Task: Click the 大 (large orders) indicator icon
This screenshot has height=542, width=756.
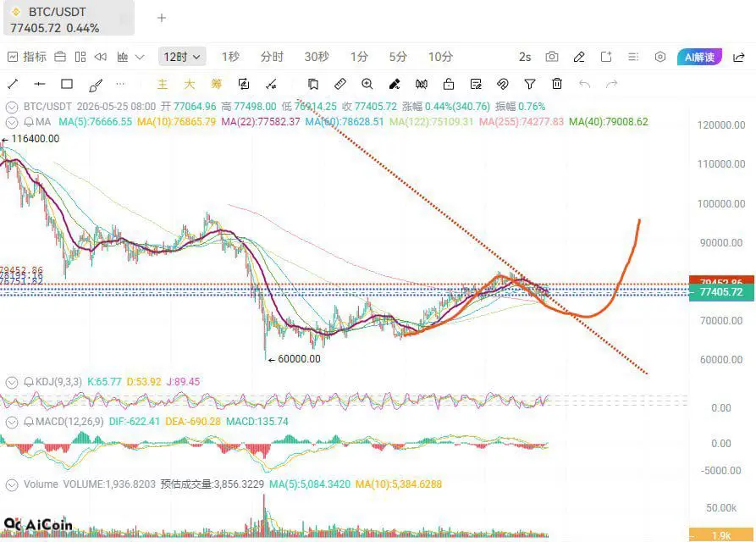Action: (x=190, y=85)
